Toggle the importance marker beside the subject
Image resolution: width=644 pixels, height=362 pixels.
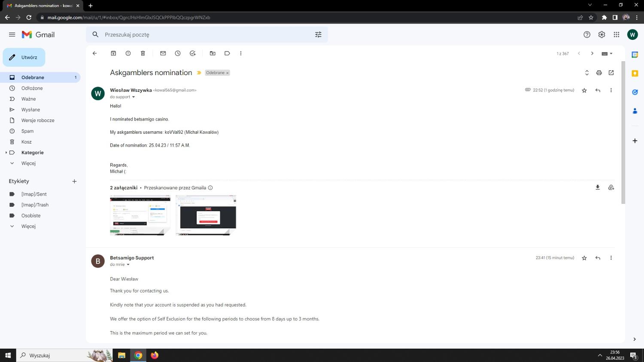[x=199, y=73]
